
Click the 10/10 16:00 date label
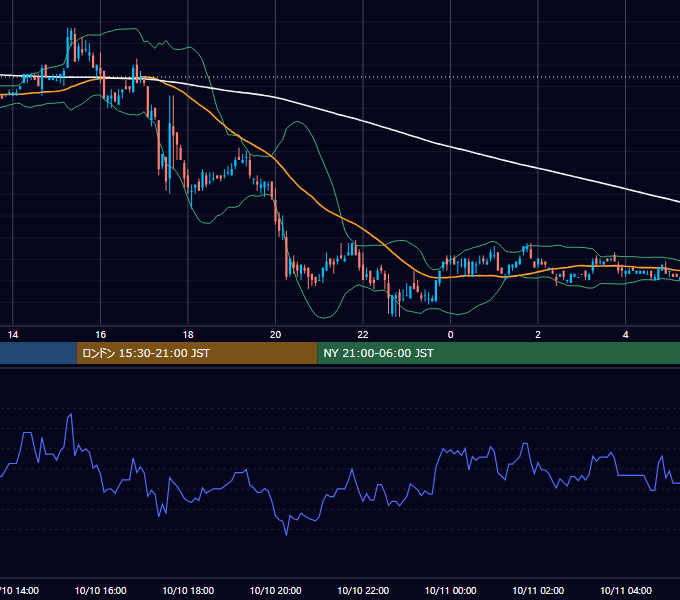point(101,590)
